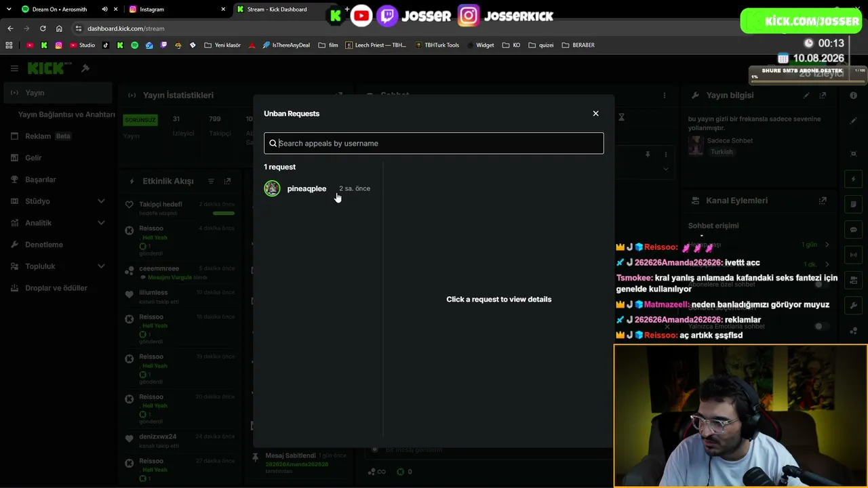Open the 1 gün chat access option

(814, 245)
